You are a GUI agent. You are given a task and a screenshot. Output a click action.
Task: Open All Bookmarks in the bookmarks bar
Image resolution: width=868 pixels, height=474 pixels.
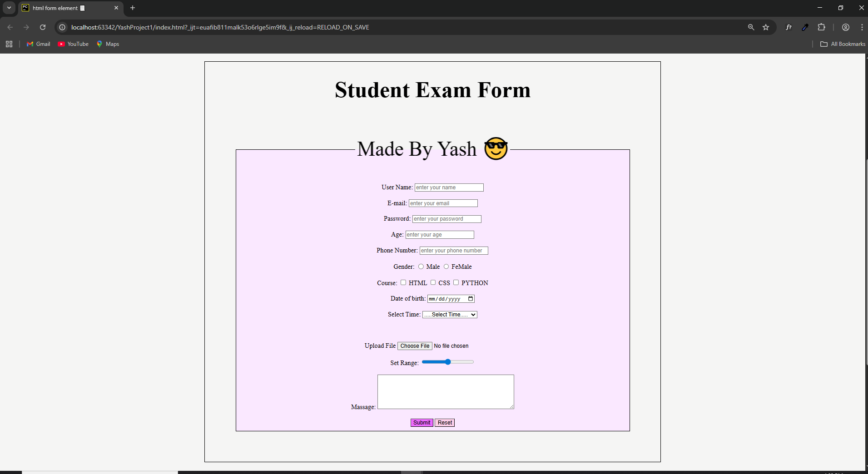pyautogui.click(x=843, y=44)
